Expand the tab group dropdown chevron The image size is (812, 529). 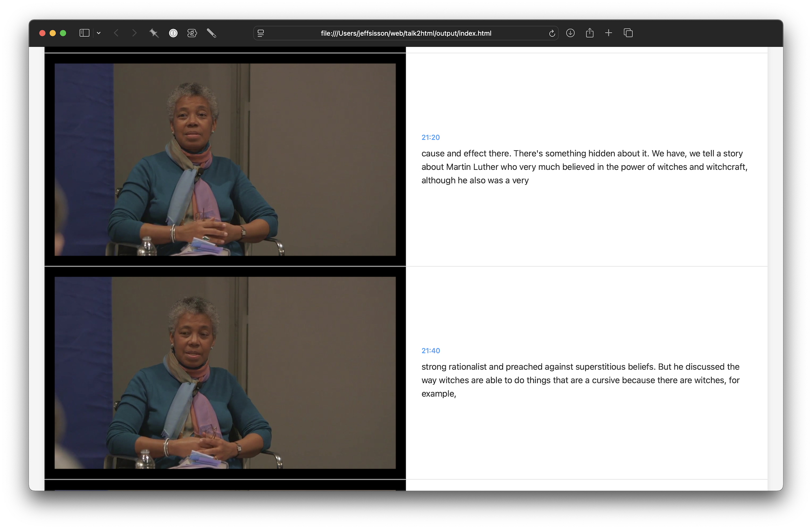point(99,33)
